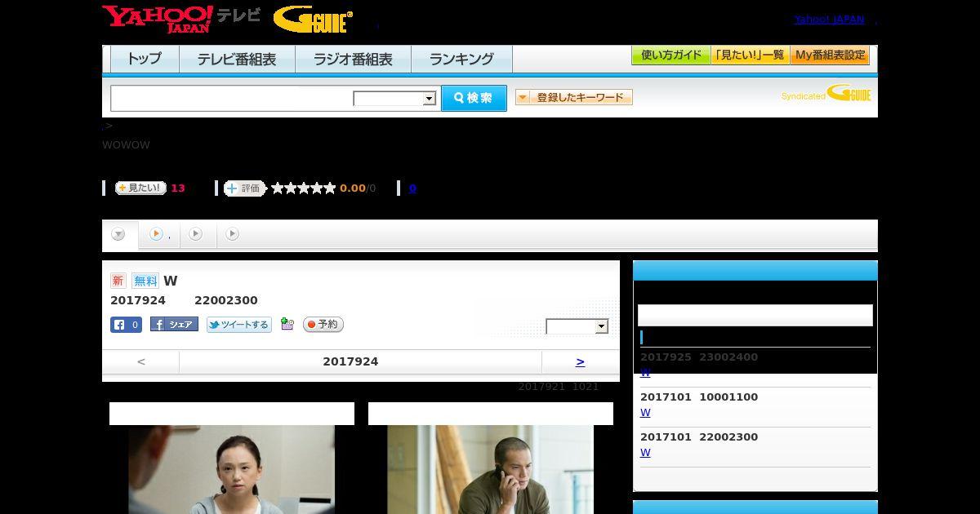980x514 pixels.
Task: Open the 「見たい!」一覧 button
Action: pyautogui.click(x=750, y=55)
